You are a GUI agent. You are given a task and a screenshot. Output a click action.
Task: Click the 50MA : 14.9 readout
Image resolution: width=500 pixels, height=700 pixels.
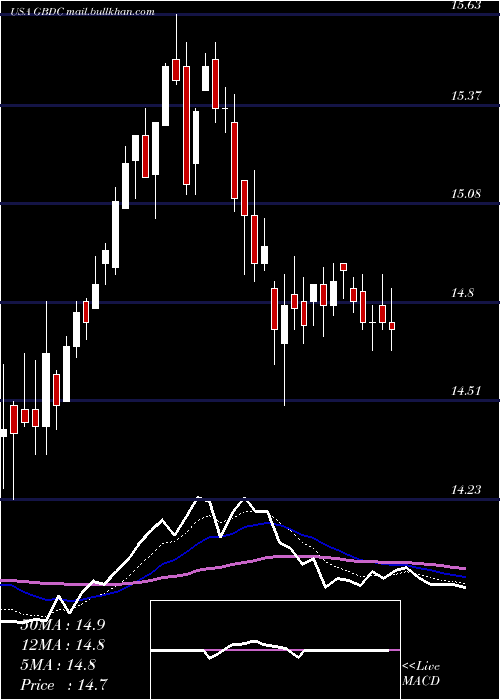click(64, 625)
